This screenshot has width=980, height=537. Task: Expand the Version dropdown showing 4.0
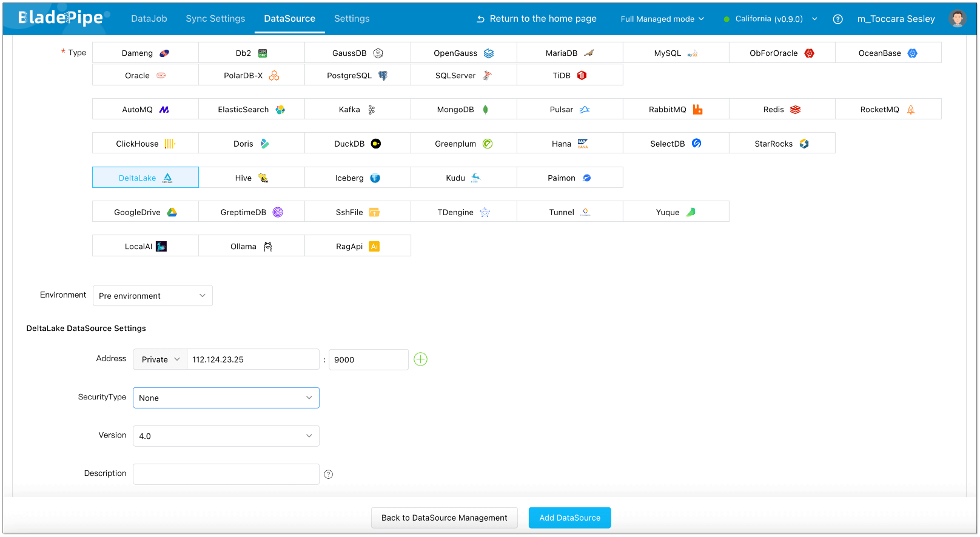coord(226,436)
